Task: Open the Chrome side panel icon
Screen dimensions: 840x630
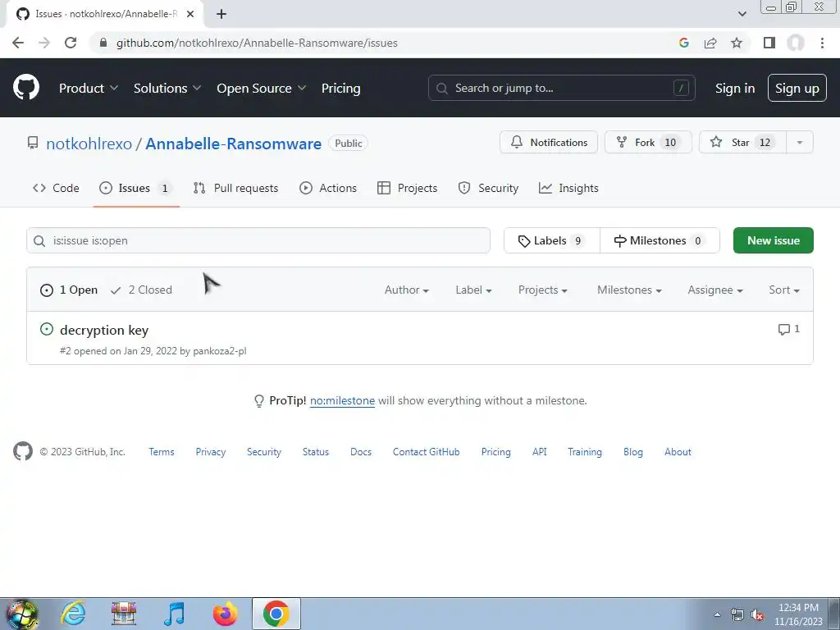Action: pos(769,43)
